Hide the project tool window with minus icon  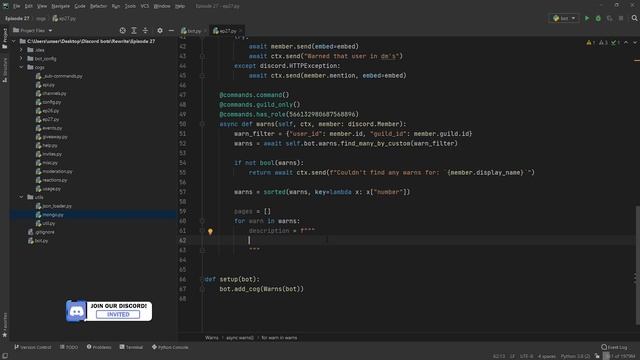(171, 31)
